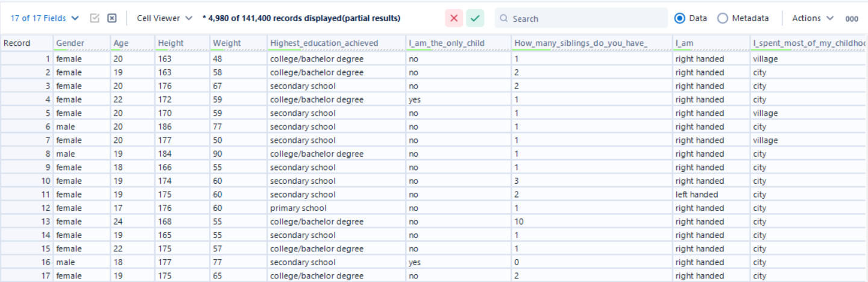
Task: Click Height cell '184' in record 8
Action: tap(181, 154)
